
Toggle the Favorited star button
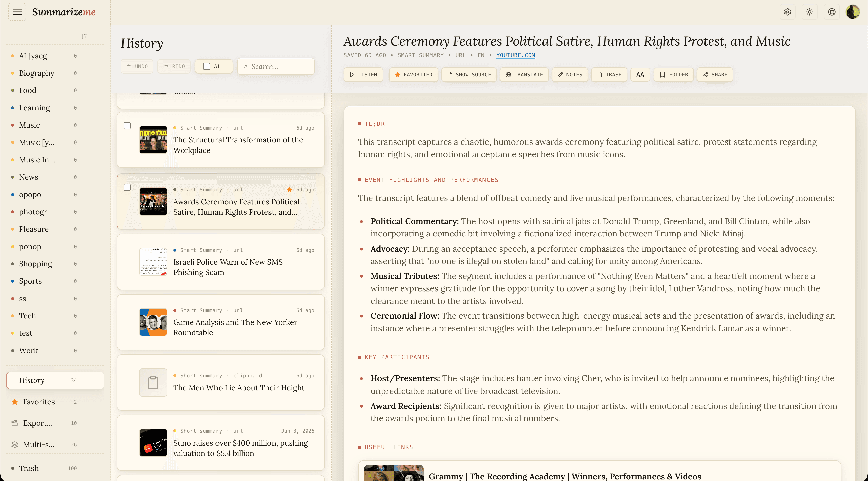413,74
